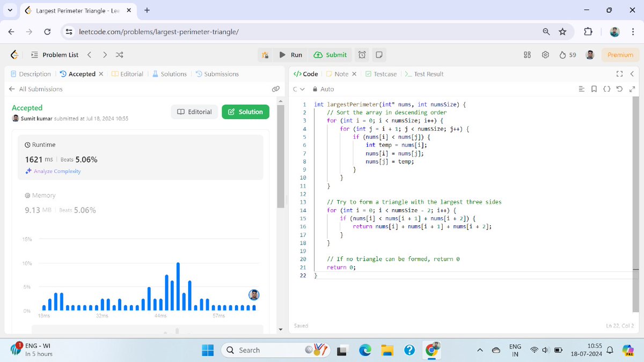644x362 pixels.
Task: Go to previous problem arrow
Action: pos(90,55)
